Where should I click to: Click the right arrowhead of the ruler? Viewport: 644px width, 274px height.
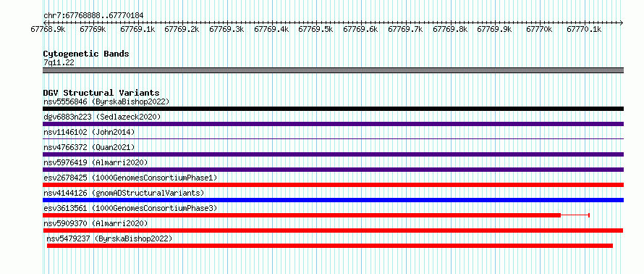[x=622, y=22]
